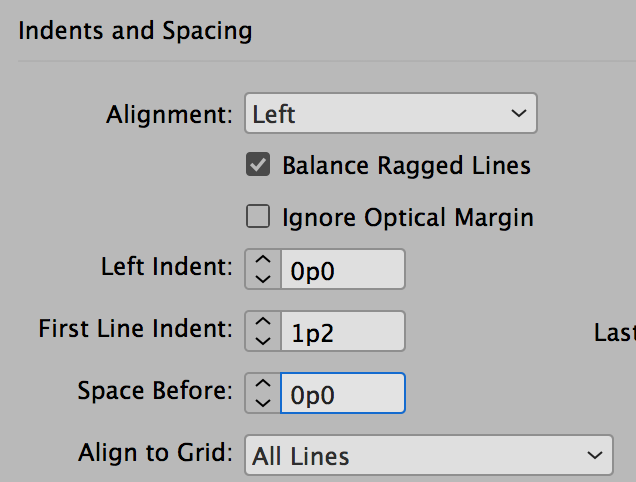Increase First Line Indent with the up arrow

click(x=263, y=322)
